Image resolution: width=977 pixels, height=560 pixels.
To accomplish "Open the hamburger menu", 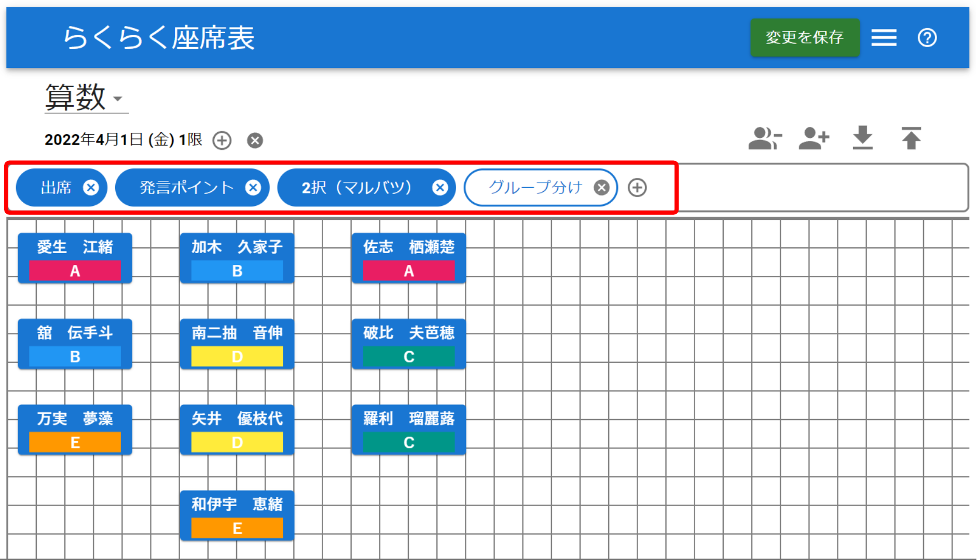I will click(884, 37).
